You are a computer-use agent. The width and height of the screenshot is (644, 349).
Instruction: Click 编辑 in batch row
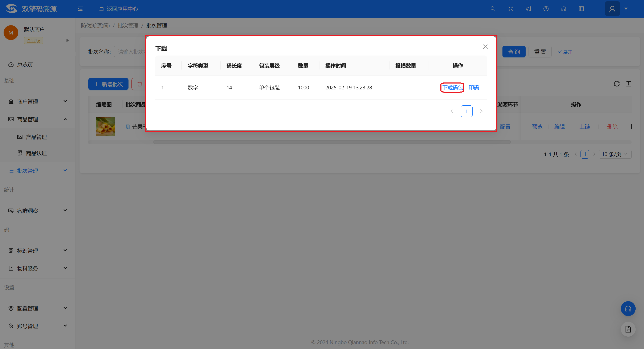click(x=559, y=127)
